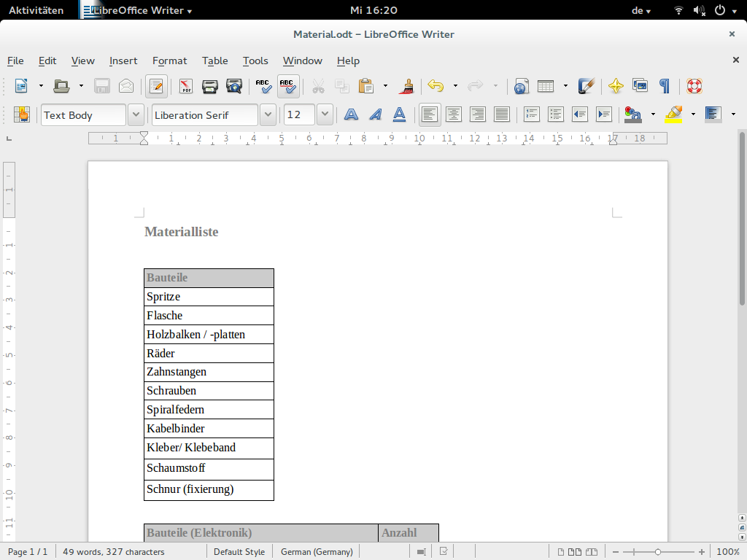Click the Open file folder icon
This screenshot has width=747, height=560.
tap(61, 86)
